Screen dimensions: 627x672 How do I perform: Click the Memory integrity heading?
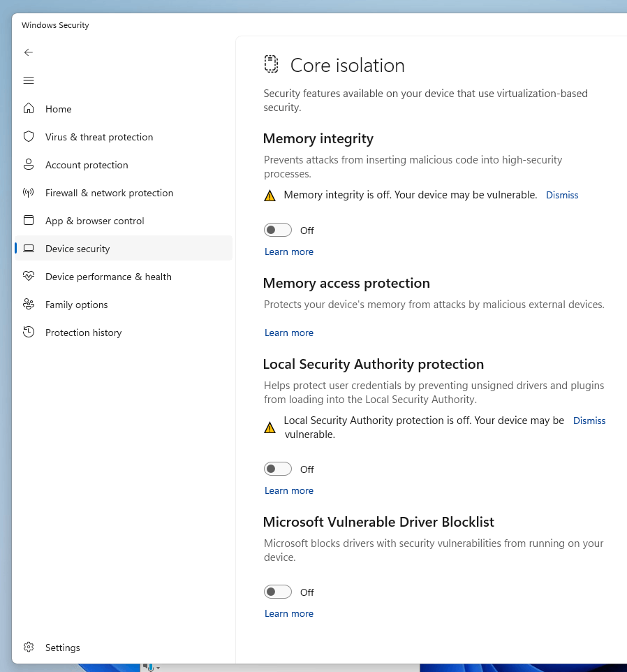[x=318, y=139]
